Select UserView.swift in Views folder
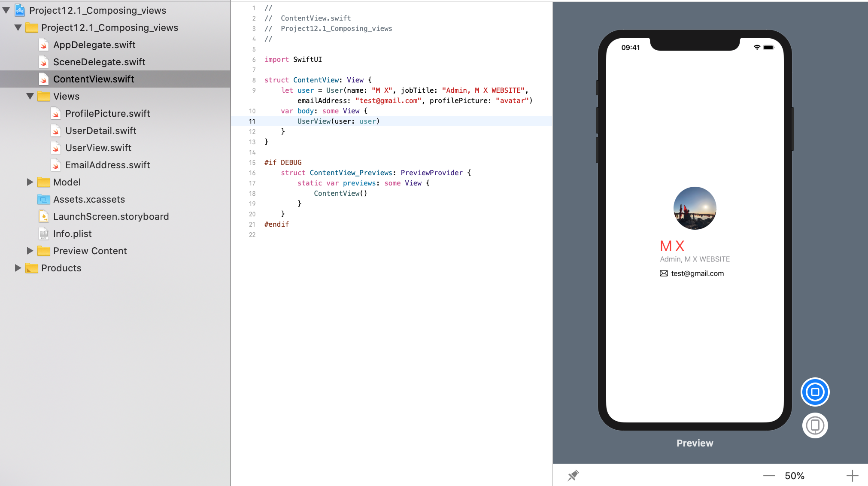 click(x=99, y=147)
